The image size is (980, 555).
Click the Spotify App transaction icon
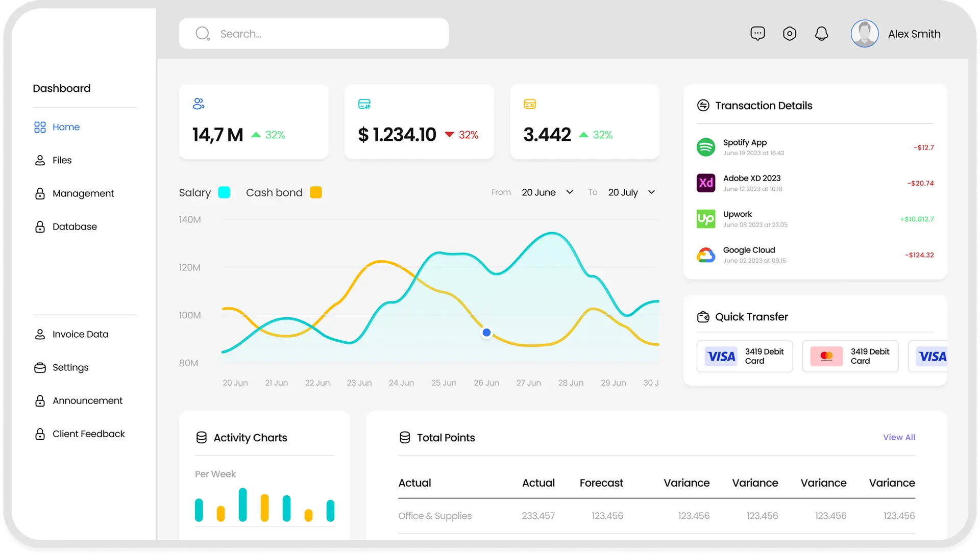706,147
